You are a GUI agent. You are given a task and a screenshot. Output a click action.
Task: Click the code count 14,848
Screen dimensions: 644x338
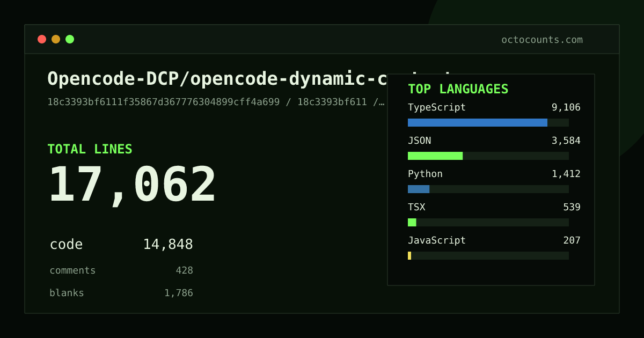[x=168, y=245]
